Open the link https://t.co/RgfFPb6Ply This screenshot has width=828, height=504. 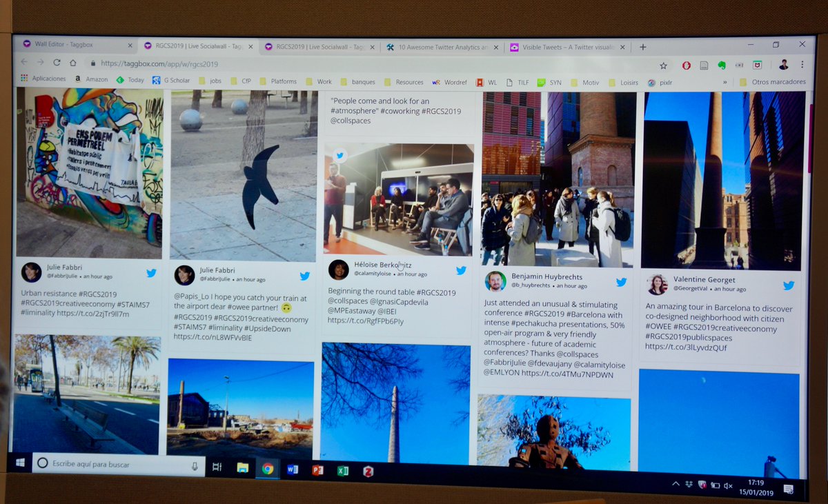(x=366, y=321)
